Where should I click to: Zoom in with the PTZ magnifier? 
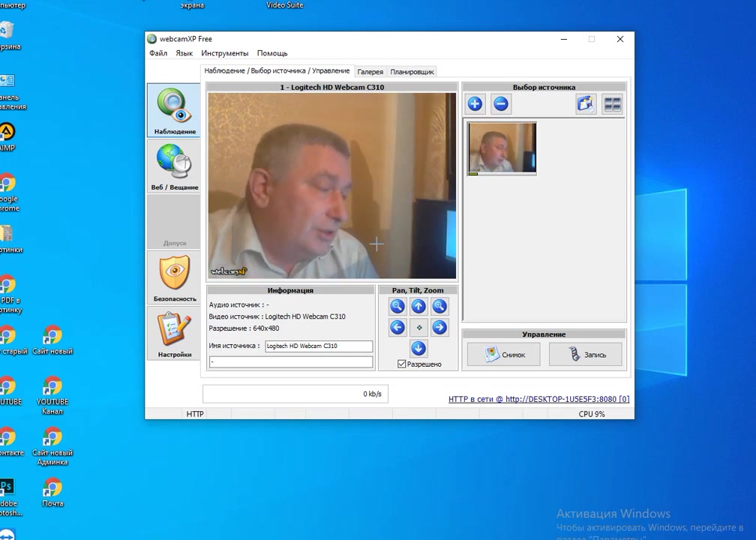439,306
